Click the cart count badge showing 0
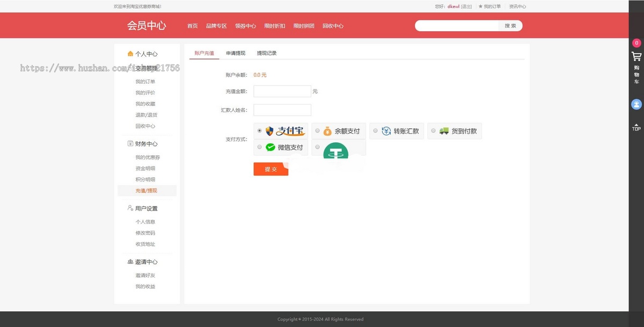This screenshot has width=644, height=327. point(636,43)
